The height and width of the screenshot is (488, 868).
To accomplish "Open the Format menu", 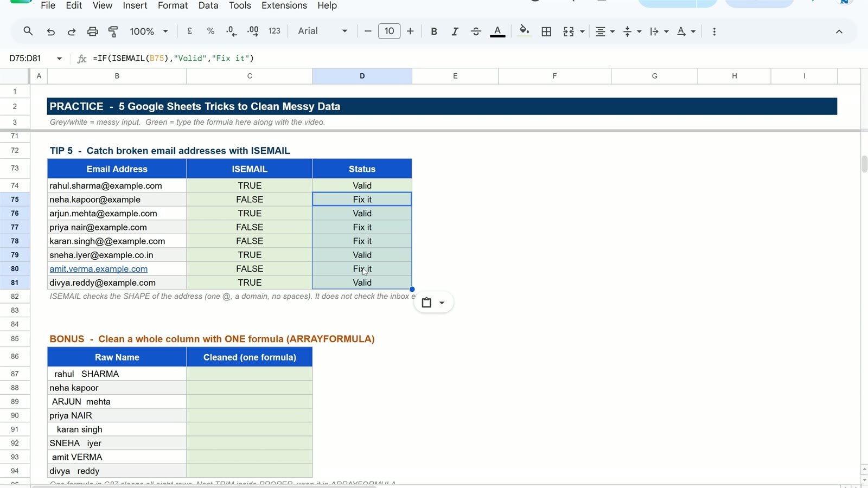I will click(173, 5).
